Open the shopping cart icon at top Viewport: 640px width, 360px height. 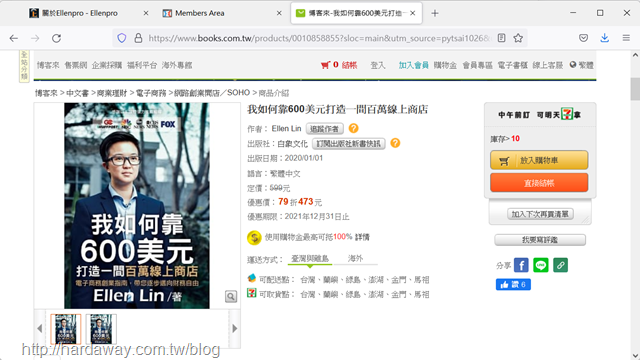(x=325, y=65)
